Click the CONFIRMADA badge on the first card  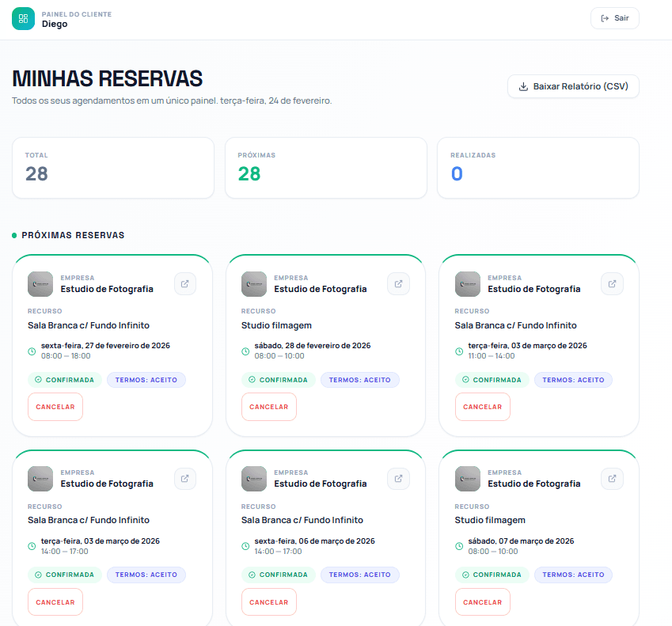coord(64,379)
